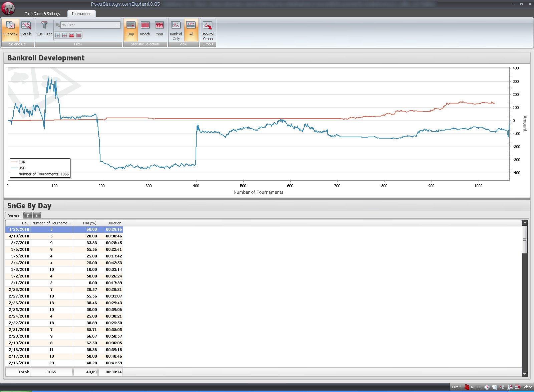Select the 4/25/2010 row
Screen dimensions: 534x392
point(64,229)
